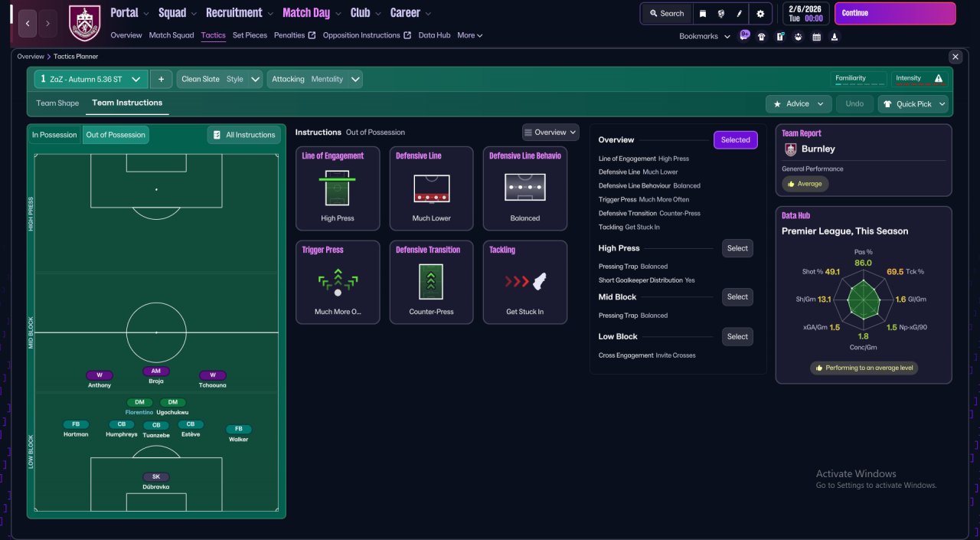Click the Familiarity progress bar
The width and height of the screenshot is (980, 540).
858,85
